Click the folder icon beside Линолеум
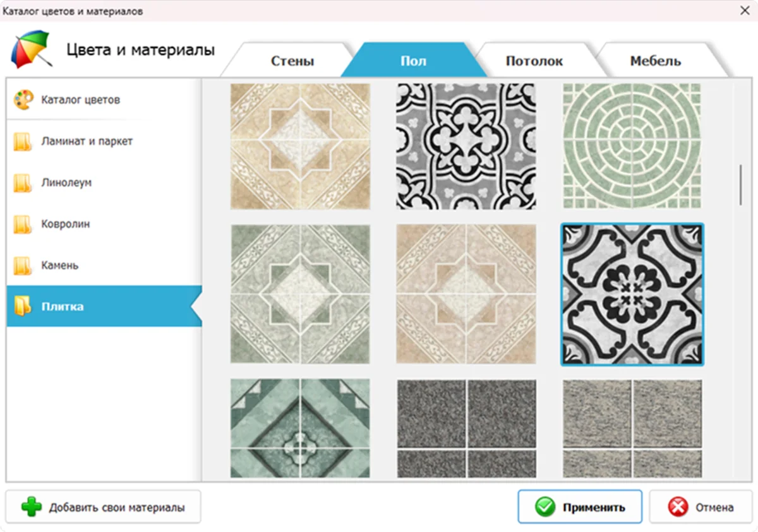 pos(23,183)
